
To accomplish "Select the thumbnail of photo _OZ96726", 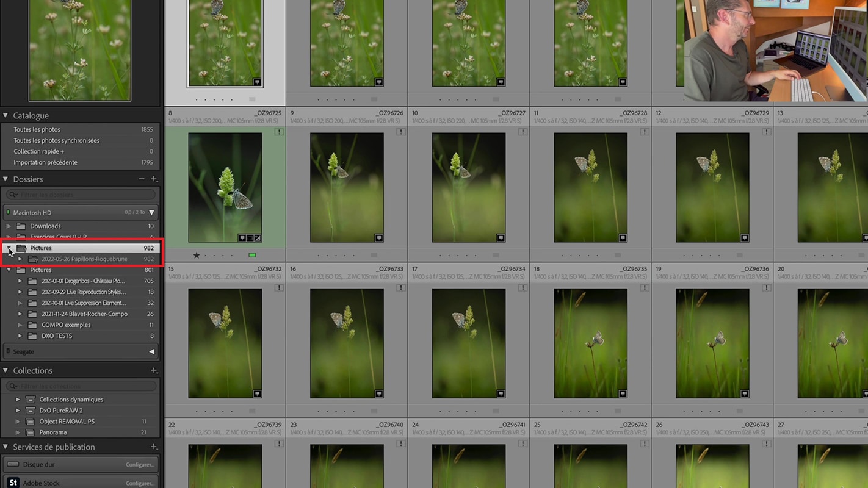I will pos(347,187).
